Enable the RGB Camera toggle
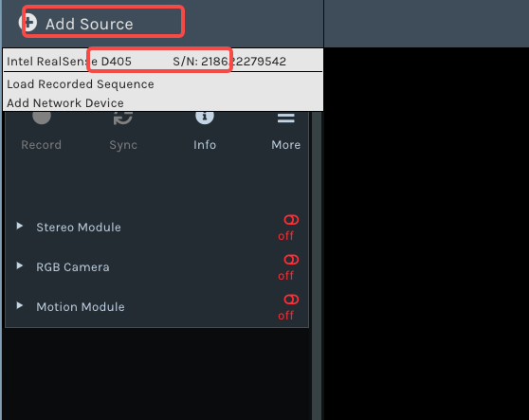Screen dimensions: 529x420 click(x=291, y=260)
